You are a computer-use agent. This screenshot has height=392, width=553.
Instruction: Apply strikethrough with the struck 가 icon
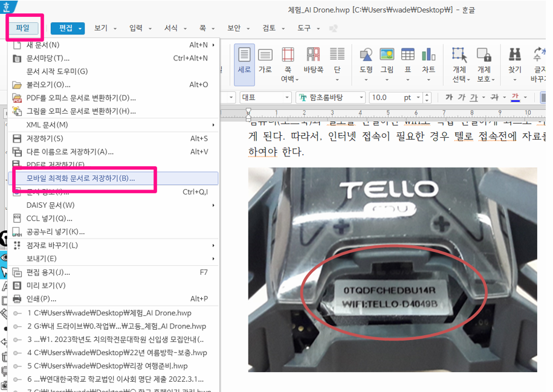pos(494,97)
